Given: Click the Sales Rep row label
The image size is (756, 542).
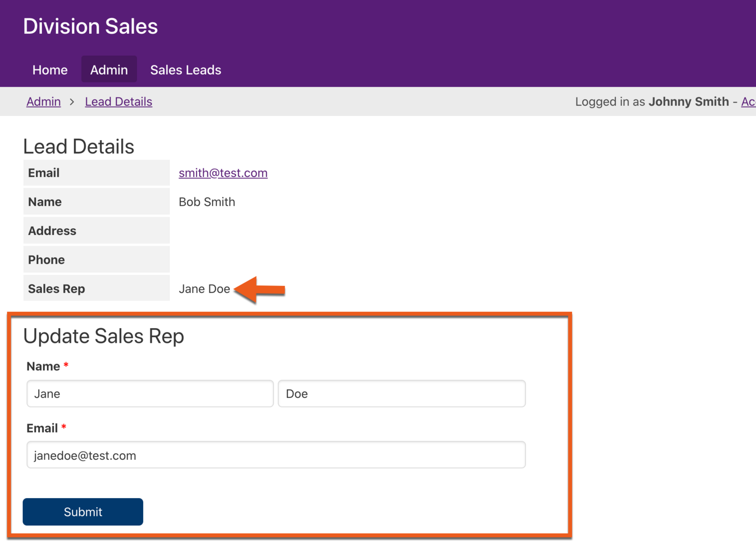Looking at the screenshot, I should [x=56, y=289].
